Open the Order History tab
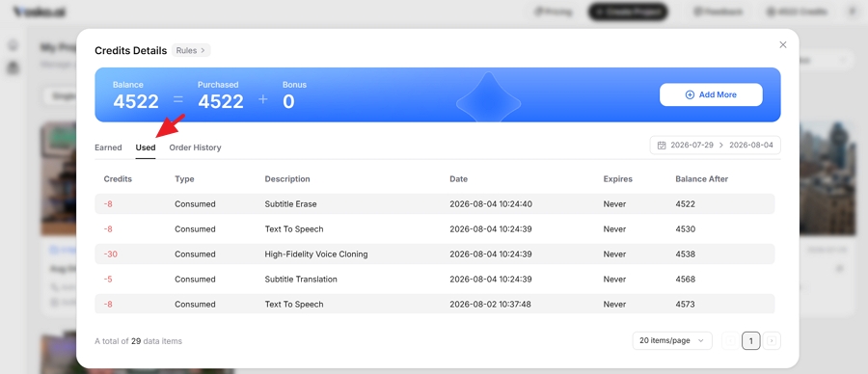 (196, 147)
